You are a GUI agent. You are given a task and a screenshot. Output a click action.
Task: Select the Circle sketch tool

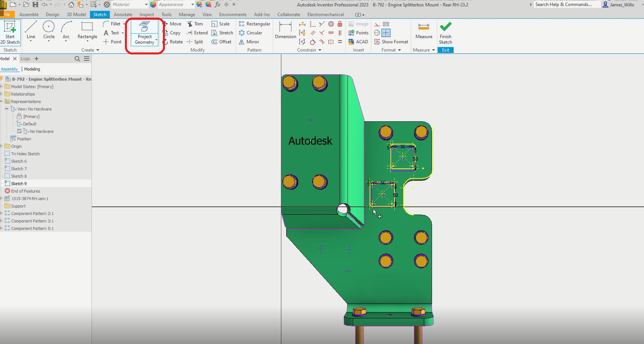click(x=49, y=31)
